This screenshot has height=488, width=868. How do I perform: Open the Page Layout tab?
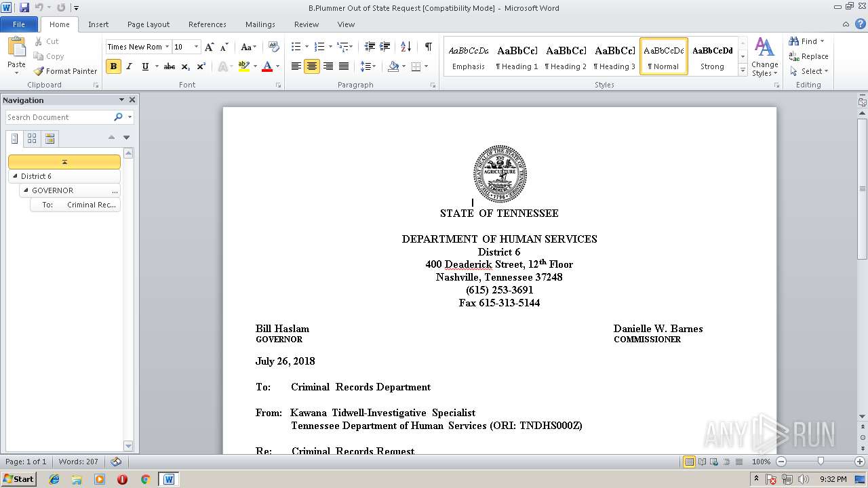(148, 24)
